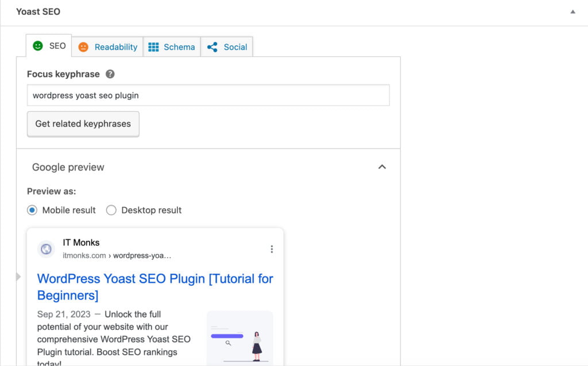Click the preview thumbnail image
The height and width of the screenshot is (366, 588).
(240, 337)
